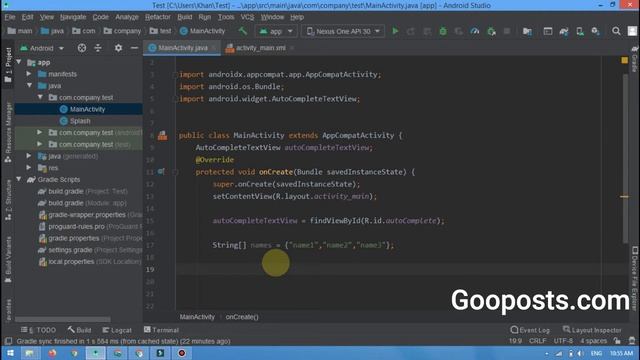Switch to the activity_main.xml tab

point(260,48)
